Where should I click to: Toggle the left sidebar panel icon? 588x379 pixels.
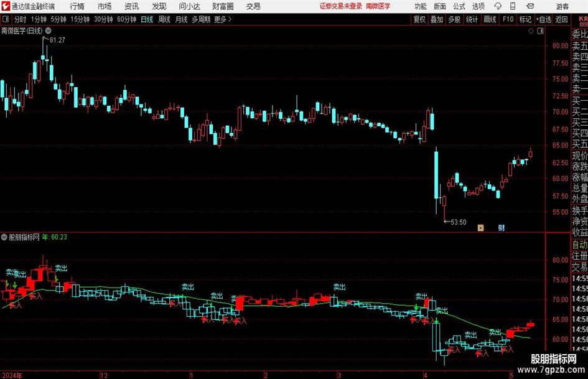pyautogui.click(x=5, y=19)
